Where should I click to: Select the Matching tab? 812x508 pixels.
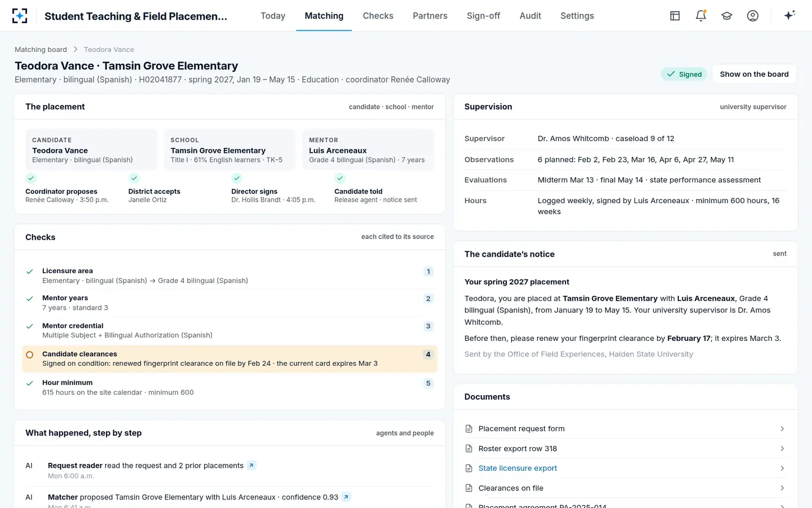[x=324, y=16]
